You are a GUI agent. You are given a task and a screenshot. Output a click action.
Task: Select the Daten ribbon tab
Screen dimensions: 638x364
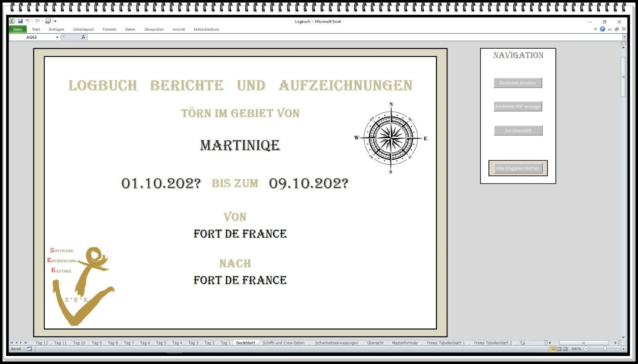(x=130, y=29)
